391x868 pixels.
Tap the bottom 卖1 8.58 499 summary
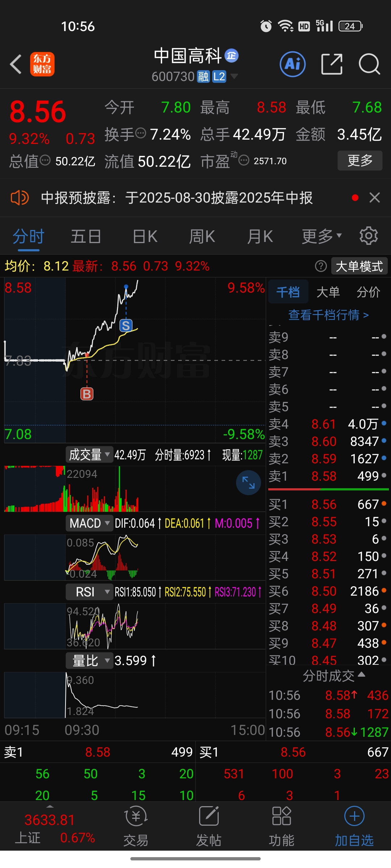tap(98, 752)
